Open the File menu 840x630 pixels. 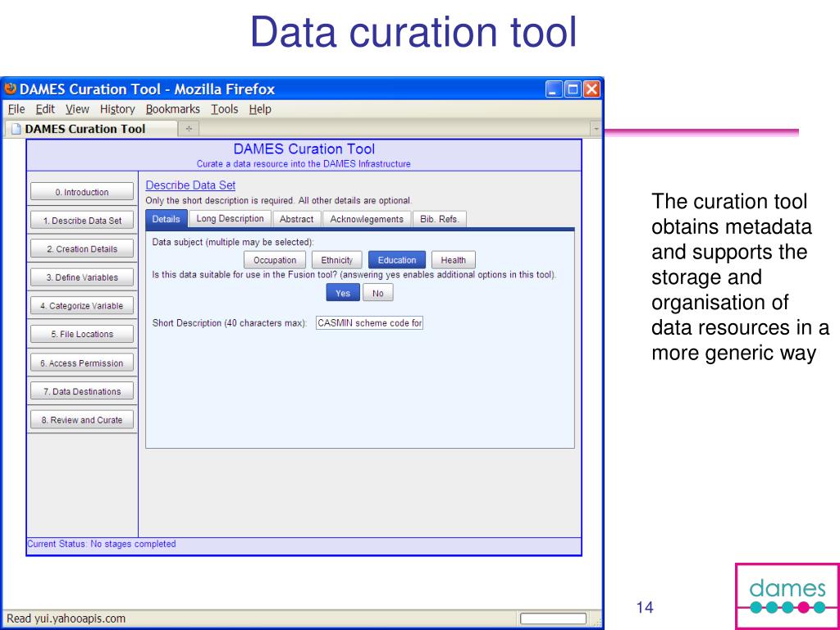click(16, 109)
